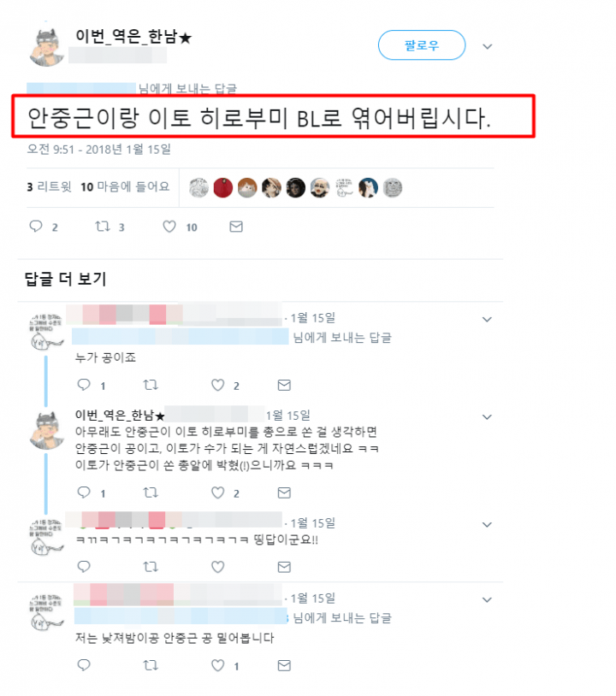Retweet the '누가 공이죠' reply
The height and width of the screenshot is (696, 616).
click(151, 385)
